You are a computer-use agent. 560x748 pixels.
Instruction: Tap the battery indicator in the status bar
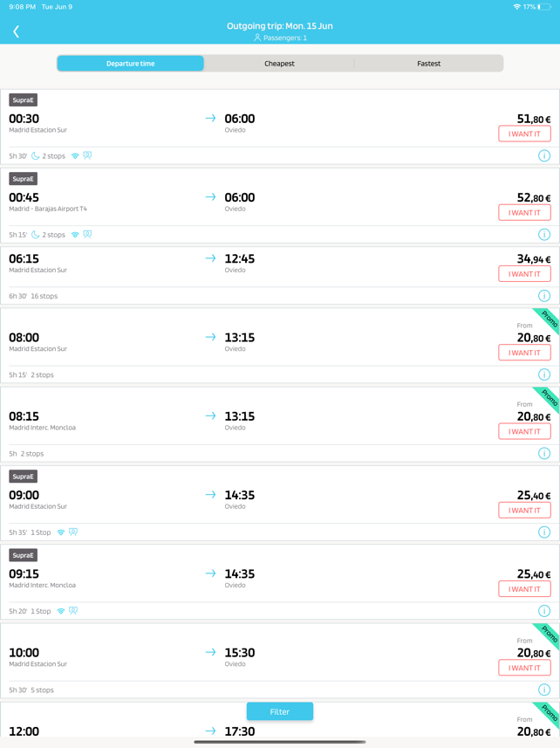(x=545, y=7)
